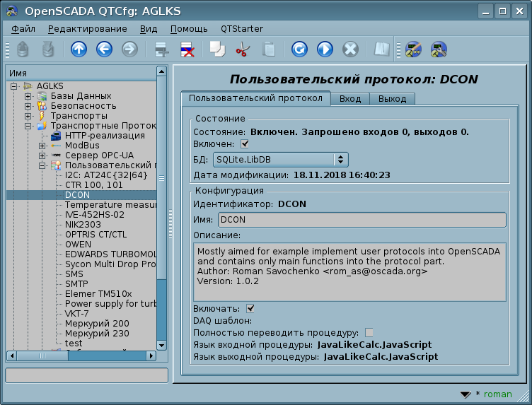Toggle the Включен checkbox in Состояние

pyautogui.click(x=245, y=144)
